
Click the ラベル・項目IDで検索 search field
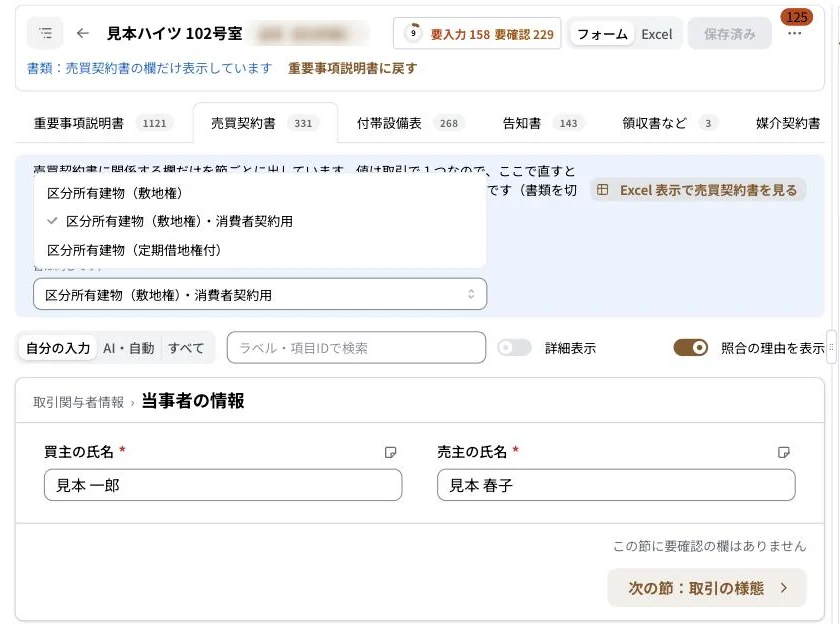[x=356, y=348]
